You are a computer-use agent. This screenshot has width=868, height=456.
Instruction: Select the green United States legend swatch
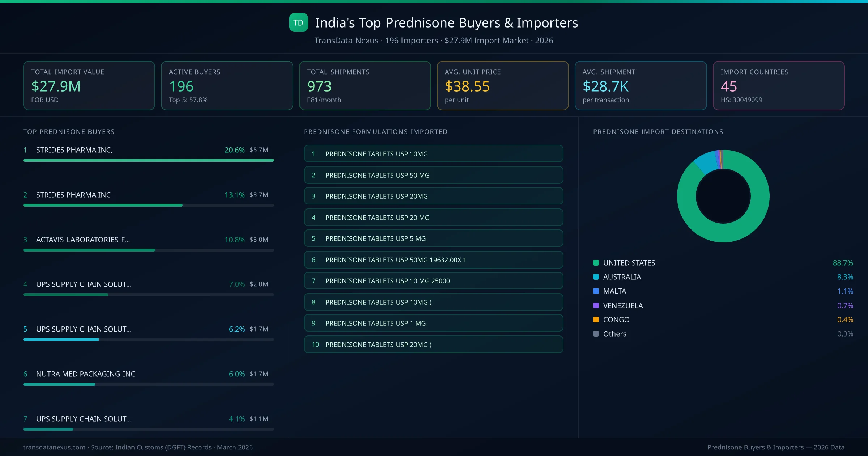(596, 263)
